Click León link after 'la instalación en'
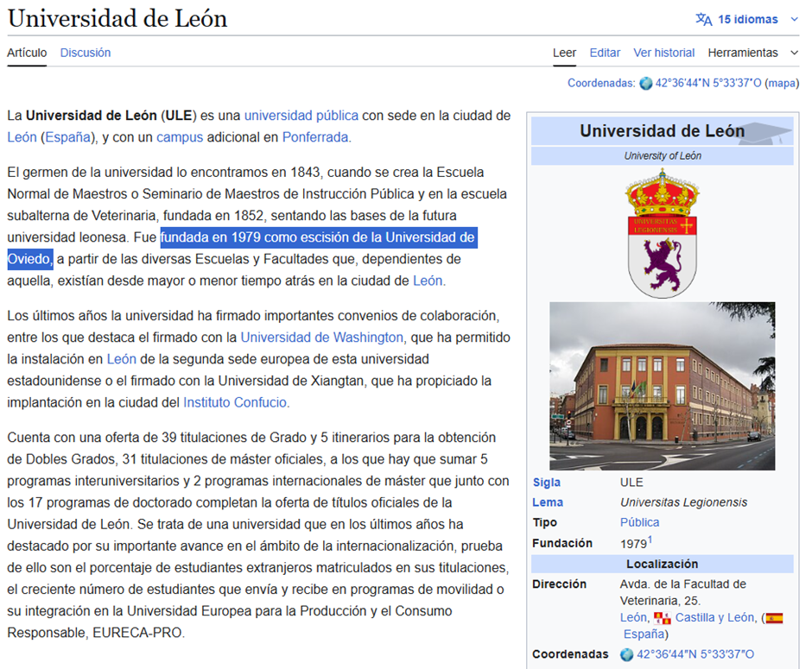Image resolution: width=812 pixels, height=669 pixels. coord(121,359)
